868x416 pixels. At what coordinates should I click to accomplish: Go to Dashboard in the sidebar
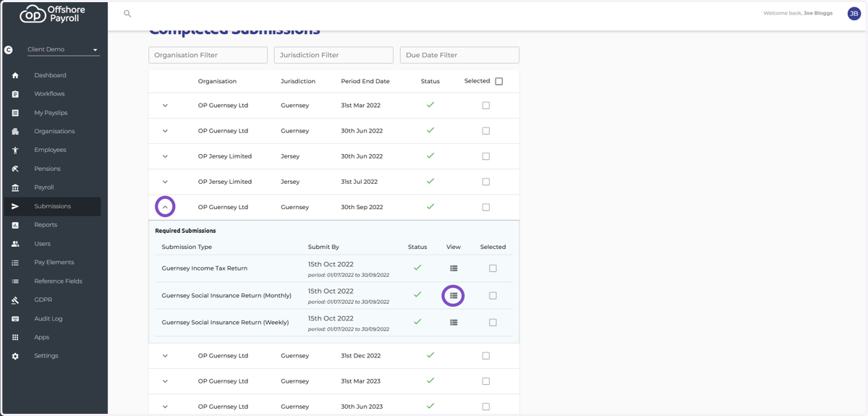pyautogui.click(x=51, y=75)
